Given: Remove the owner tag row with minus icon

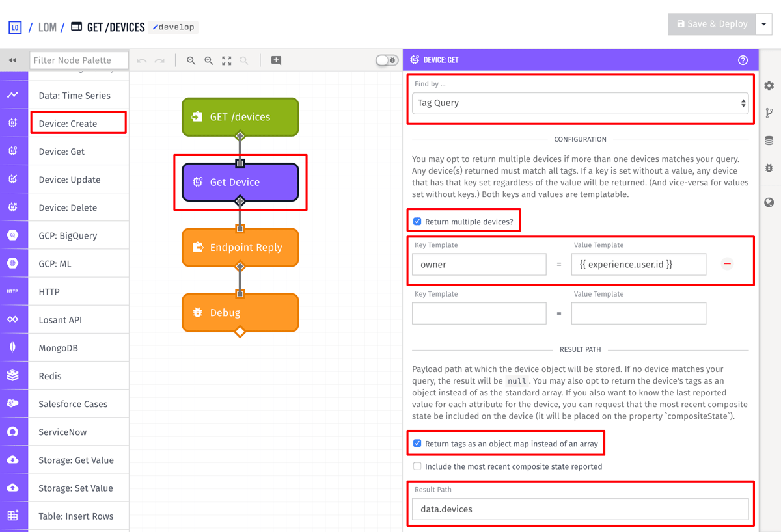Looking at the screenshot, I should [x=728, y=263].
